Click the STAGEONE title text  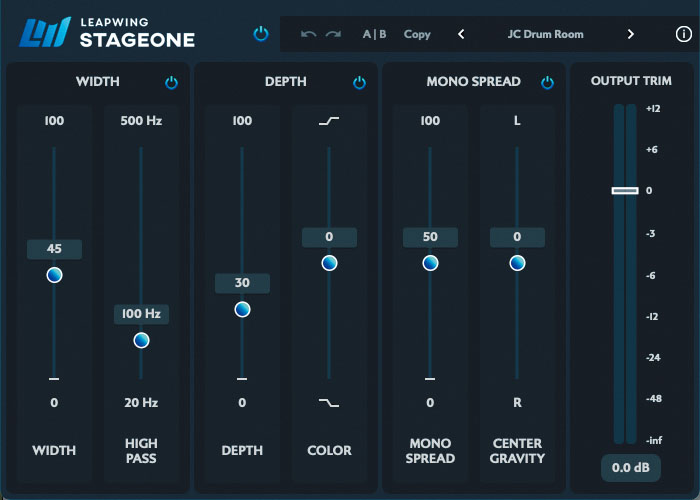137,40
